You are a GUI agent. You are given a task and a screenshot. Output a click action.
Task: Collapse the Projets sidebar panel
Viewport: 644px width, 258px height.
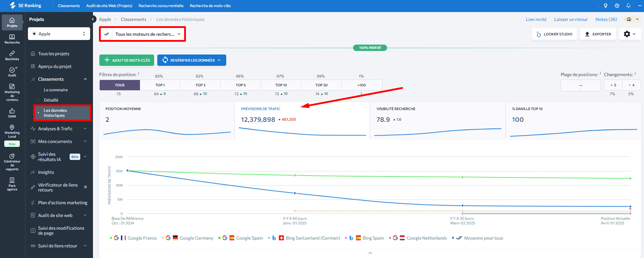click(93, 19)
